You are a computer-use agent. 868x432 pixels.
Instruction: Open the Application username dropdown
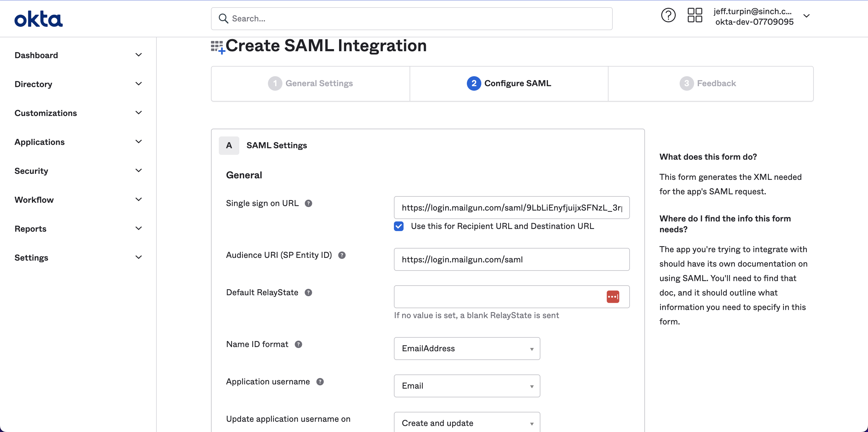click(x=467, y=386)
